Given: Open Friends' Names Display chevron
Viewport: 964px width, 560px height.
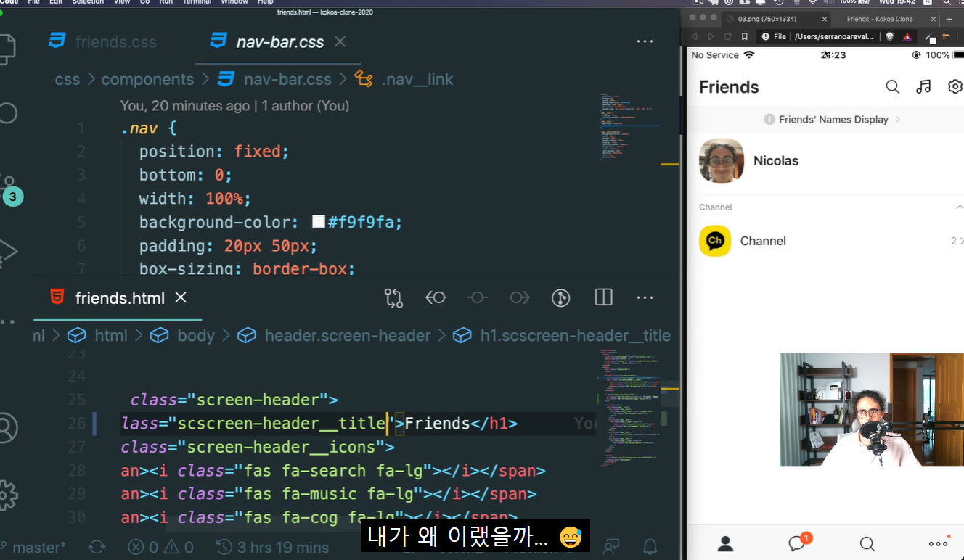Looking at the screenshot, I should point(899,119).
